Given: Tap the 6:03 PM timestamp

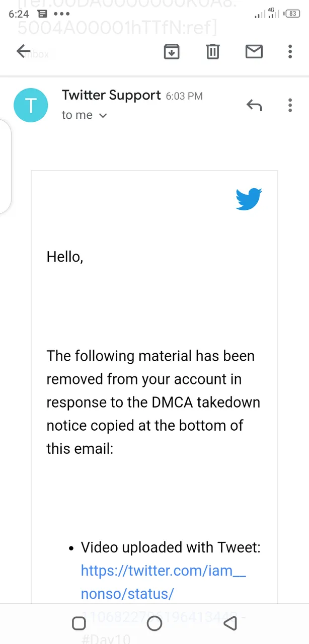Looking at the screenshot, I should tap(184, 96).
